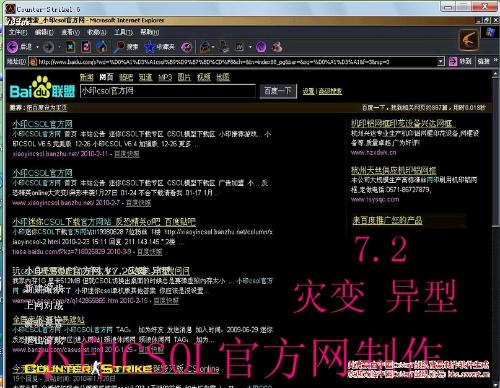Open 百度快照 for the www.xiaoyincsol.banzhu.net result

click(138, 203)
